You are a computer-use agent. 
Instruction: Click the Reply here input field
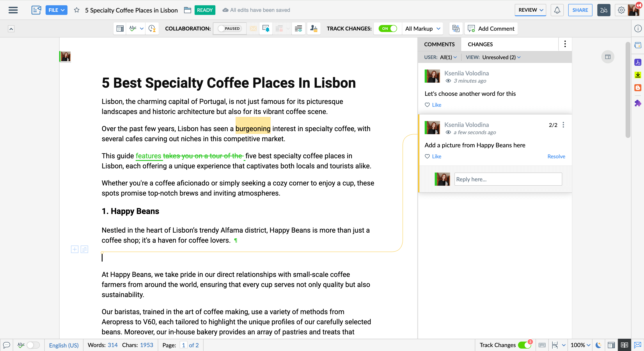[x=508, y=179]
